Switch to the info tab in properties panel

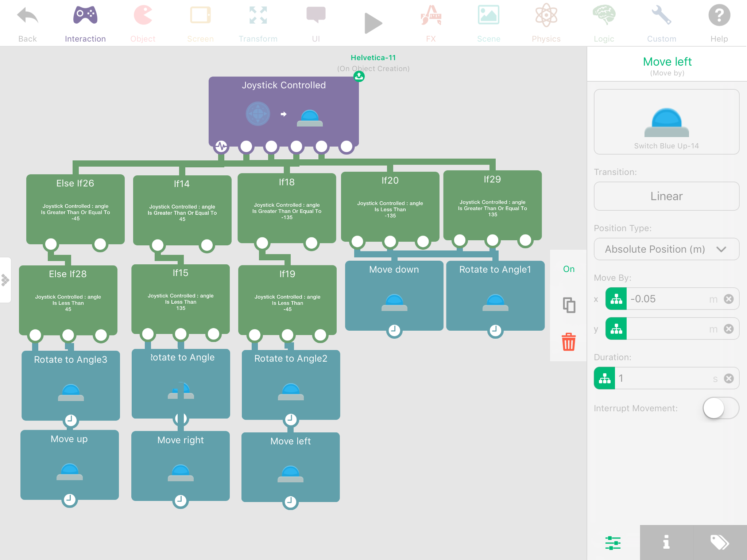666,542
